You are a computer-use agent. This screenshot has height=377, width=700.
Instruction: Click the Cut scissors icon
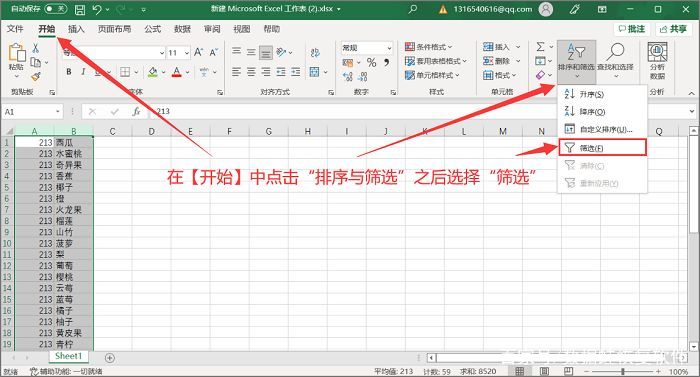[x=35, y=48]
